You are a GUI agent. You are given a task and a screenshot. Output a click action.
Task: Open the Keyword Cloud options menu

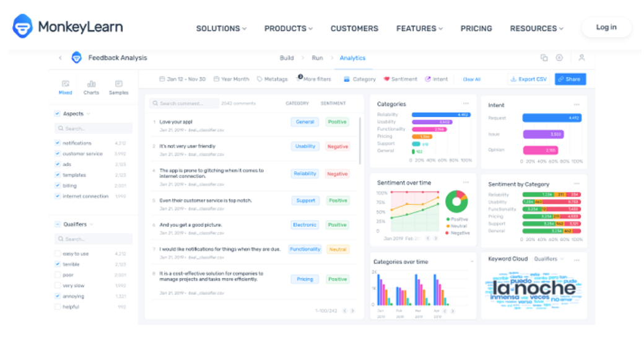point(577,260)
